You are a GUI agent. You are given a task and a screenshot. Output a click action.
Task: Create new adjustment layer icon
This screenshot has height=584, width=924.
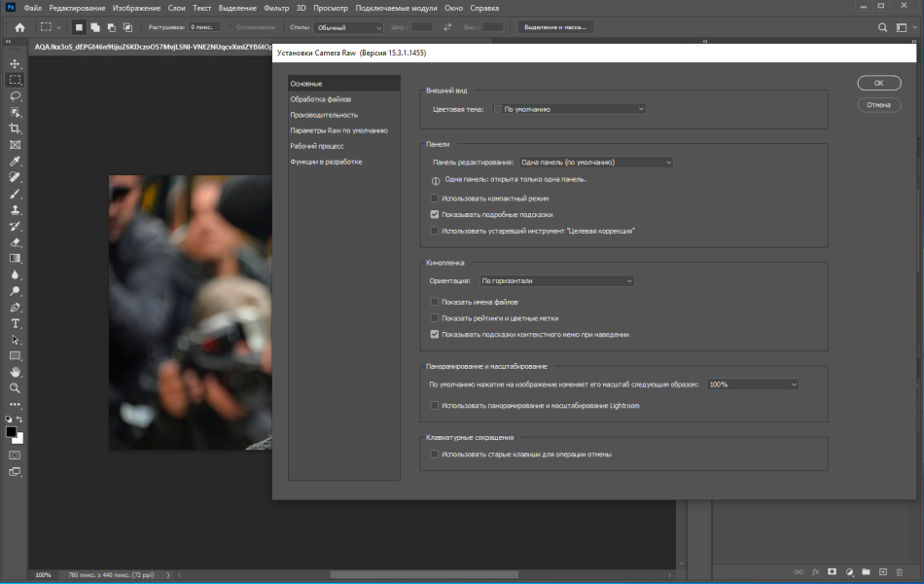[x=849, y=571]
